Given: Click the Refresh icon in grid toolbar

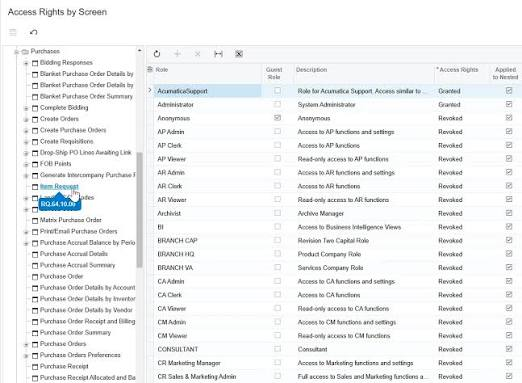Looking at the screenshot, I should pyautogui.click(x=157, y=54).
